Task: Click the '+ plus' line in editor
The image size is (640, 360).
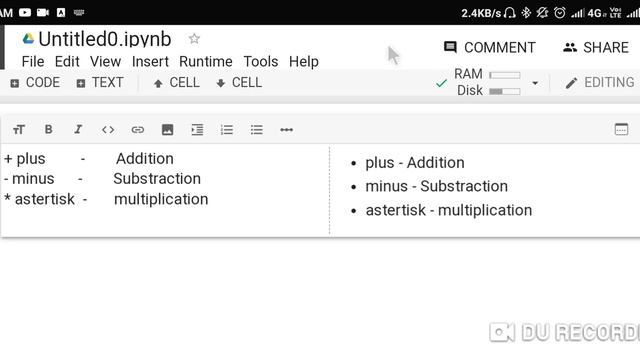Action: click(x=89, y=159)
